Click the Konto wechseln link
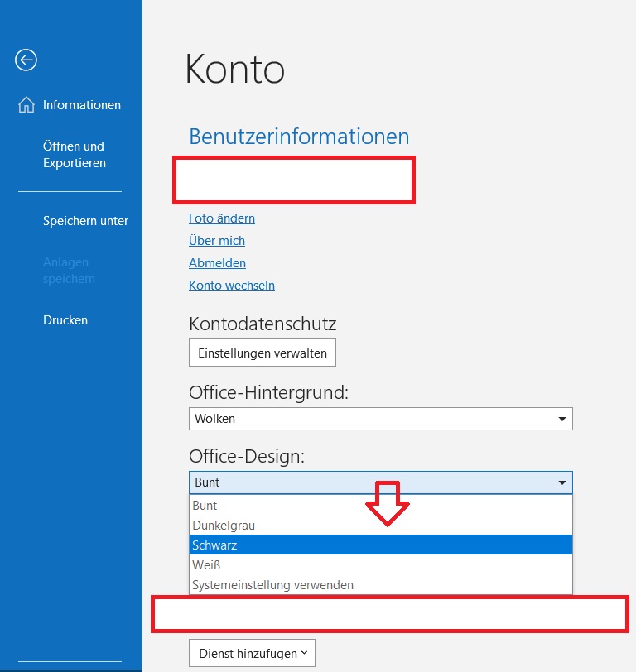The image size is (636, 672). [x=232, y=286]
